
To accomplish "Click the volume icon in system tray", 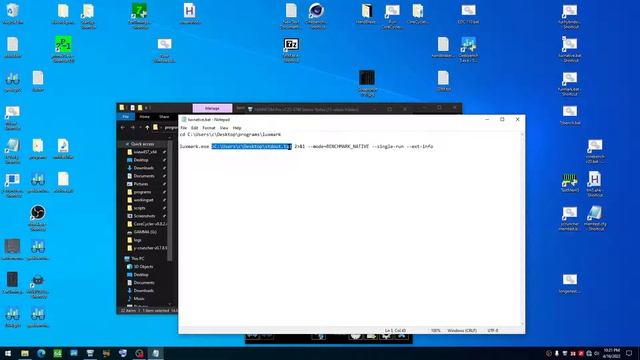I will 596,353.
